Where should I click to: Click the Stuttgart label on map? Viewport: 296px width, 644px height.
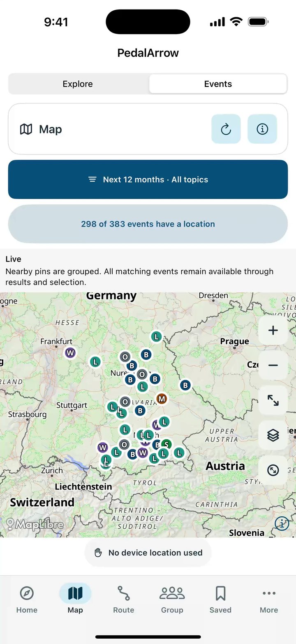point(72,405)
